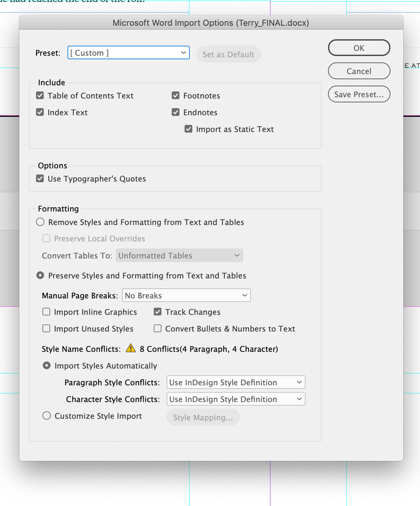Click the OK button
Viewport: 420px width, 506px height.
359,48
